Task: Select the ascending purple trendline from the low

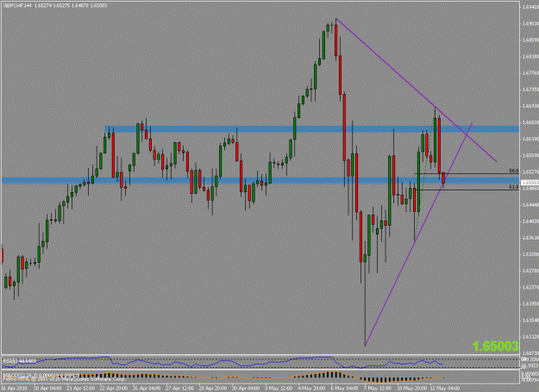Action: click(418, 234)
